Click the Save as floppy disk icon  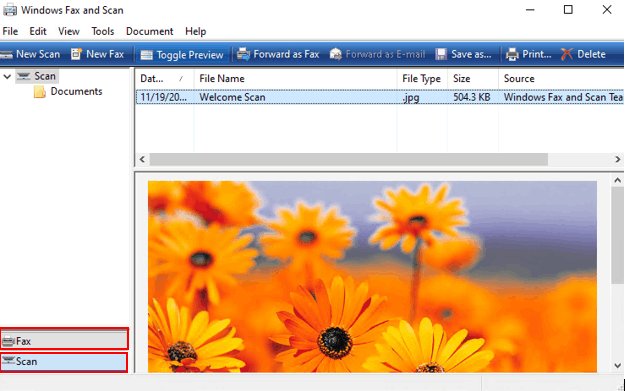pos(441,54)
